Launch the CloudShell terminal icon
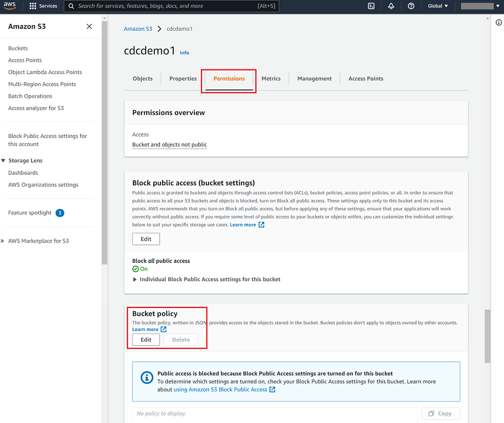Image resolution: width=504 pixels, height=423 pixels. (x=372, y=6)
